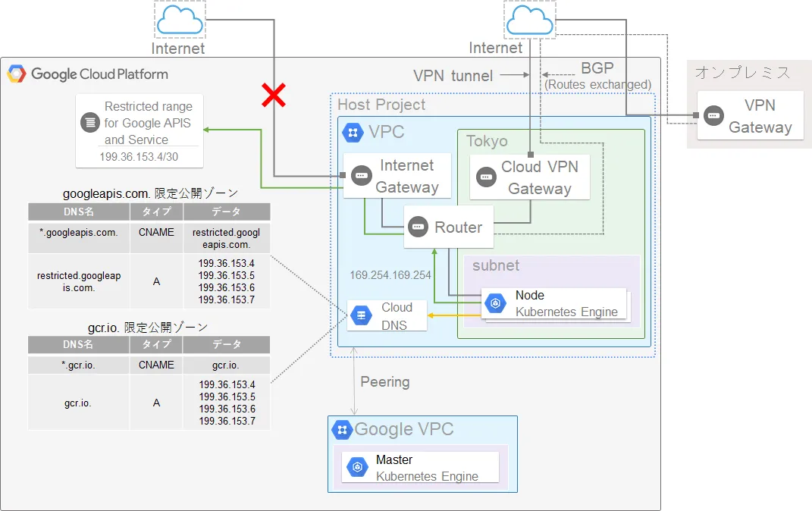
Task: Click 'Restricted range for Google APIS' text
Action: click(x=148, y=115)
